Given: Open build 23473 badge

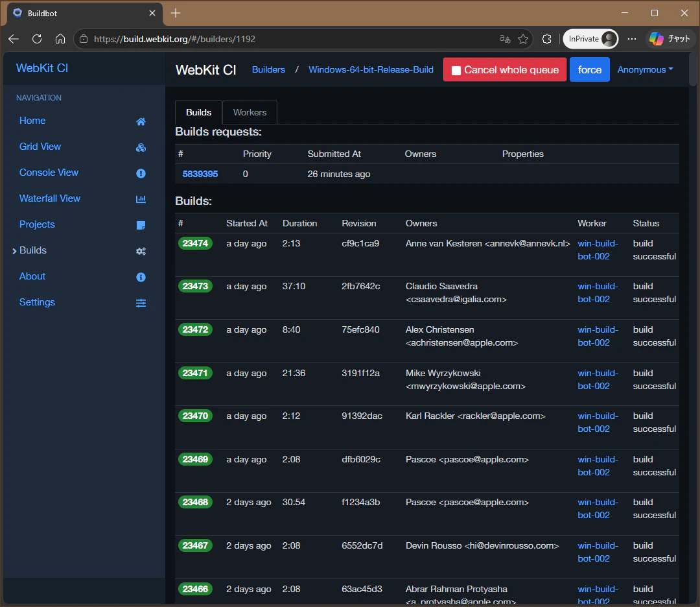Looking at the screenshot, I should pyautogui.click(x=195, y=286).
